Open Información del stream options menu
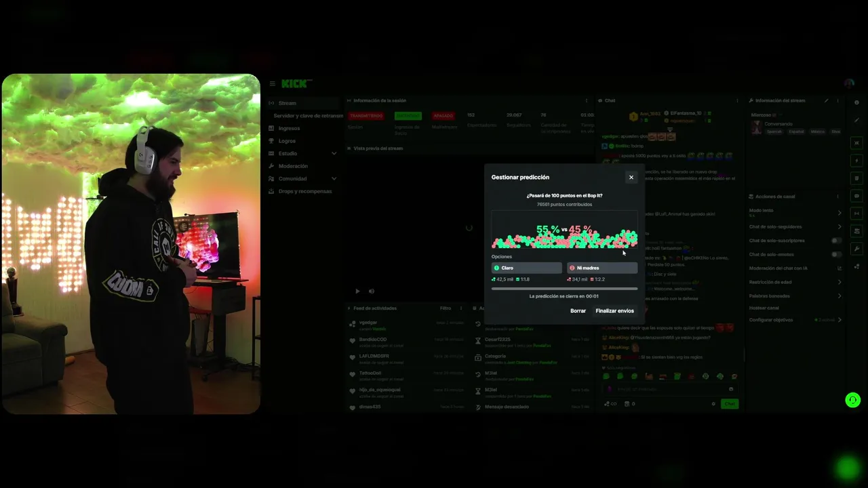The height and width of the screenshot is (488, 868). point(838,100)
